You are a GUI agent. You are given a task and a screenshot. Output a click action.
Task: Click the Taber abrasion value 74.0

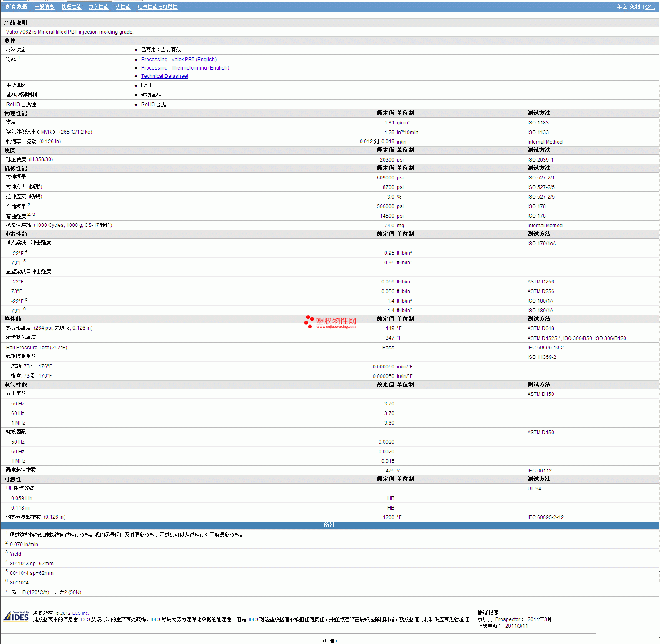389,226
